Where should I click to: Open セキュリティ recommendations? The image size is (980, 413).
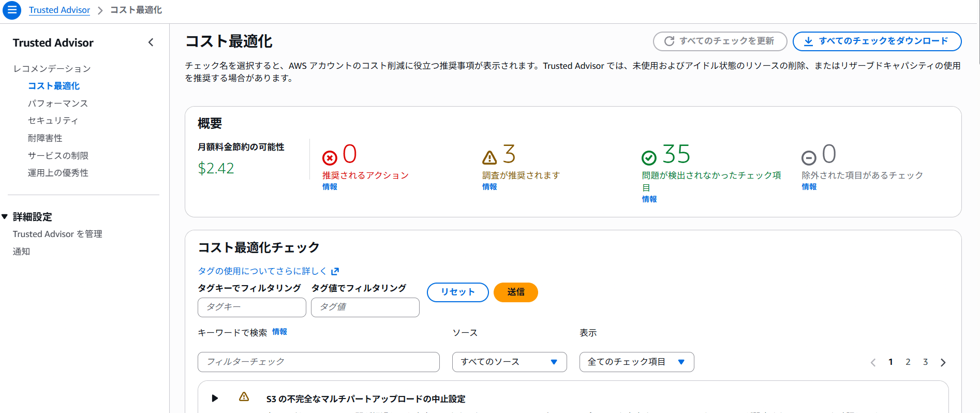coord(53,121)
